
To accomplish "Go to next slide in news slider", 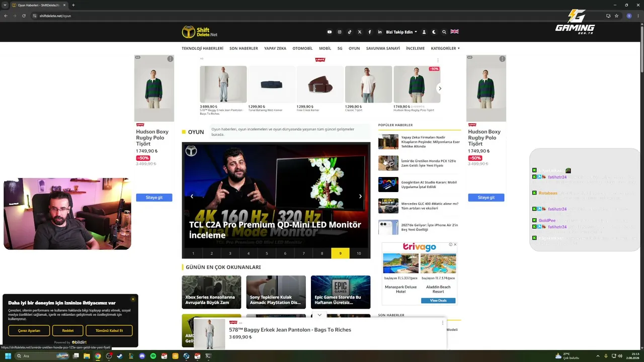I will [x=360, y=196].
